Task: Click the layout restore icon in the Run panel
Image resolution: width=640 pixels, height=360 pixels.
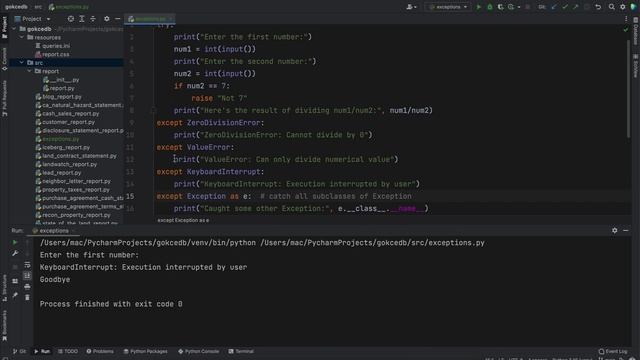Action: tap(15, 281)
